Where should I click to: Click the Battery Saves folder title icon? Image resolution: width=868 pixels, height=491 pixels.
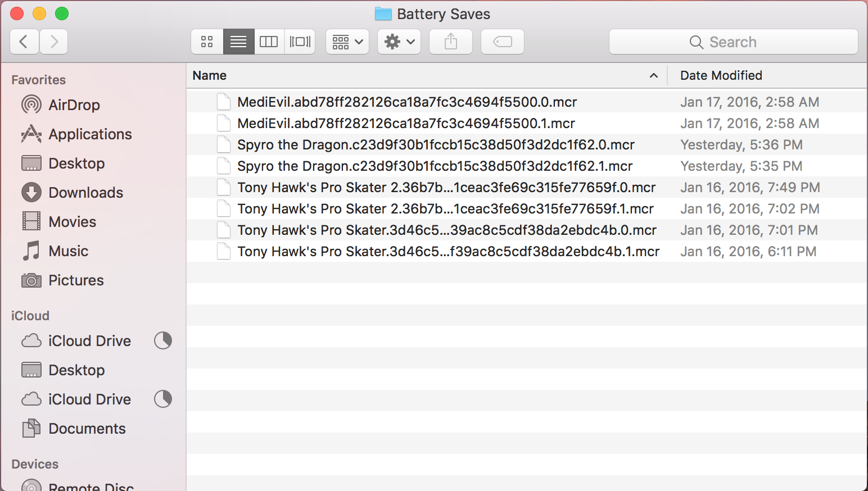pyautogui.click(x=383, y=13)
